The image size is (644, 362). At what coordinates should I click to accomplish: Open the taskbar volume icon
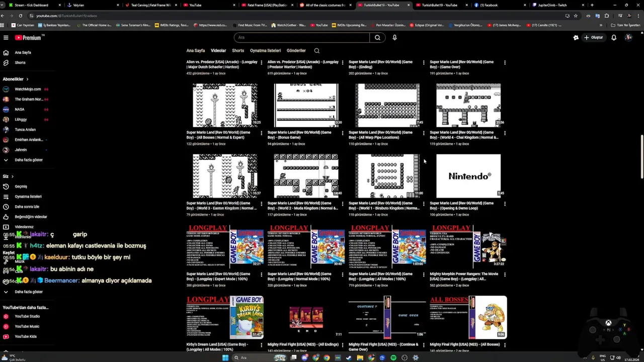pyautogui.click(x=618, y=358)
